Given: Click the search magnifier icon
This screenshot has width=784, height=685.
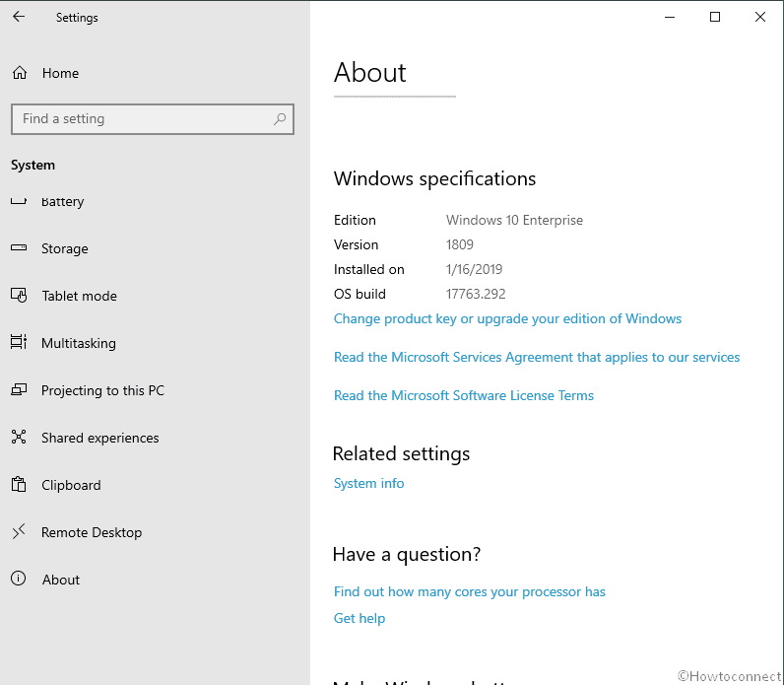Looking at the screenshot, I should tap(280, 119).
